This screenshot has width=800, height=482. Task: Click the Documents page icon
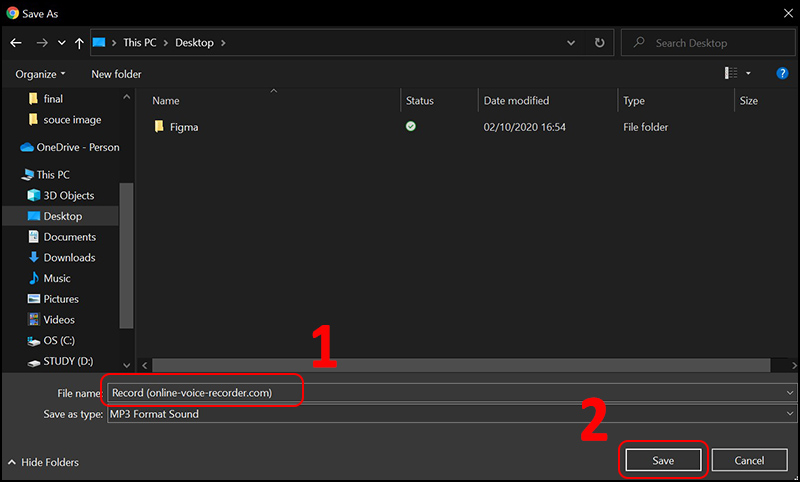click(x=34, y=237)
